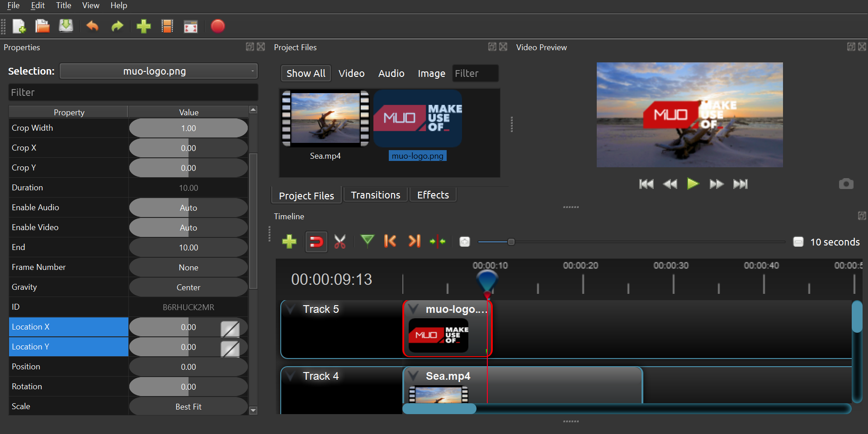Toggle the Location Y keyframe curve button
Screen dimensions: 868x434
(230, 349)
